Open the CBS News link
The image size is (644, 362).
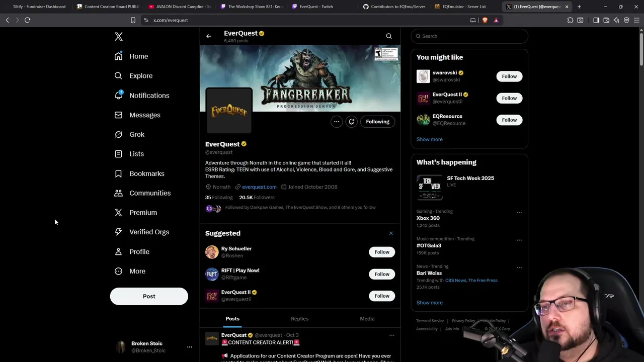click(456, 281)
